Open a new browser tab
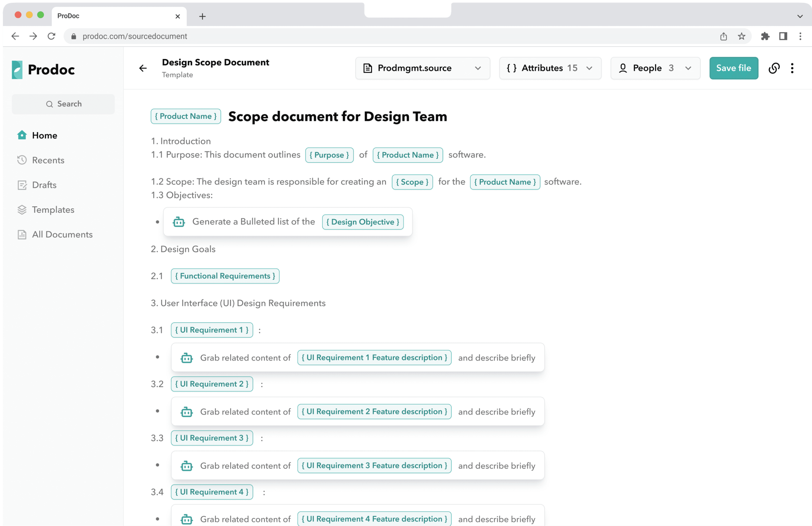Image resolution: width=812 pixels, height=526 pixels. pos(202,16)
